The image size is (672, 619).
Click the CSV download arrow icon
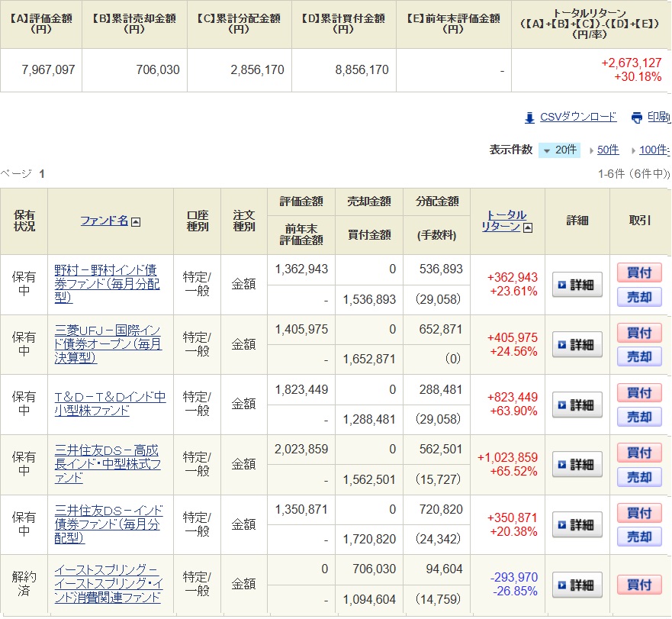529,118
